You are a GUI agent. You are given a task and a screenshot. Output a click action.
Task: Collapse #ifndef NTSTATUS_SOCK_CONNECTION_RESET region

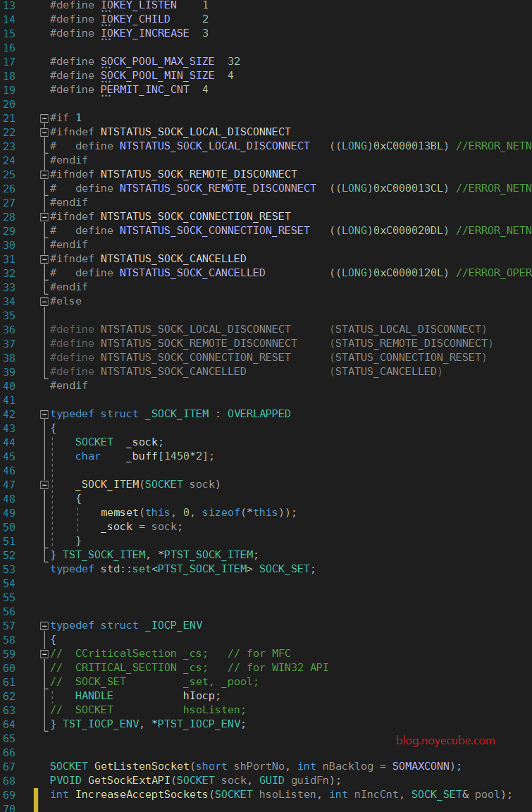tap(44, 216)
